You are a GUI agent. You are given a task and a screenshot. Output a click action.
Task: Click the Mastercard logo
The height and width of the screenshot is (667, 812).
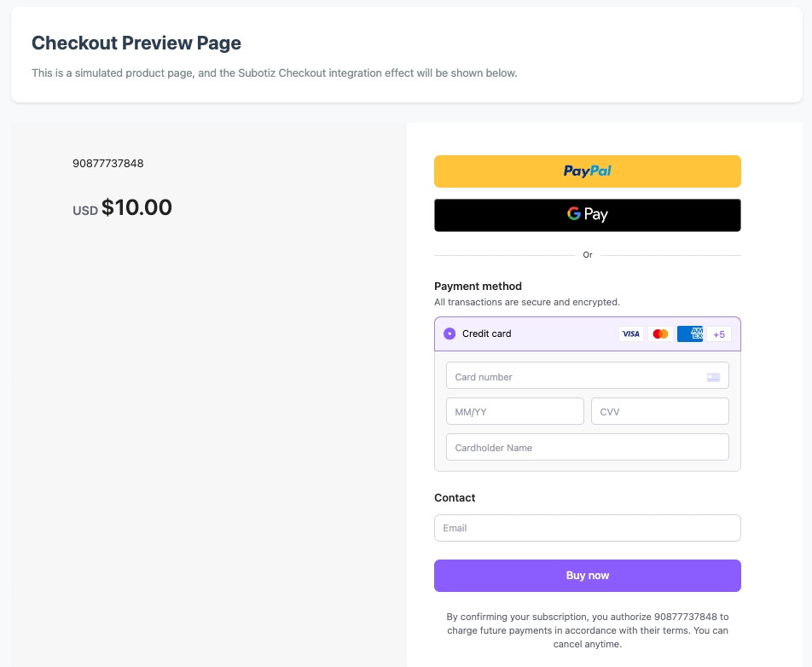coord(660,334)
